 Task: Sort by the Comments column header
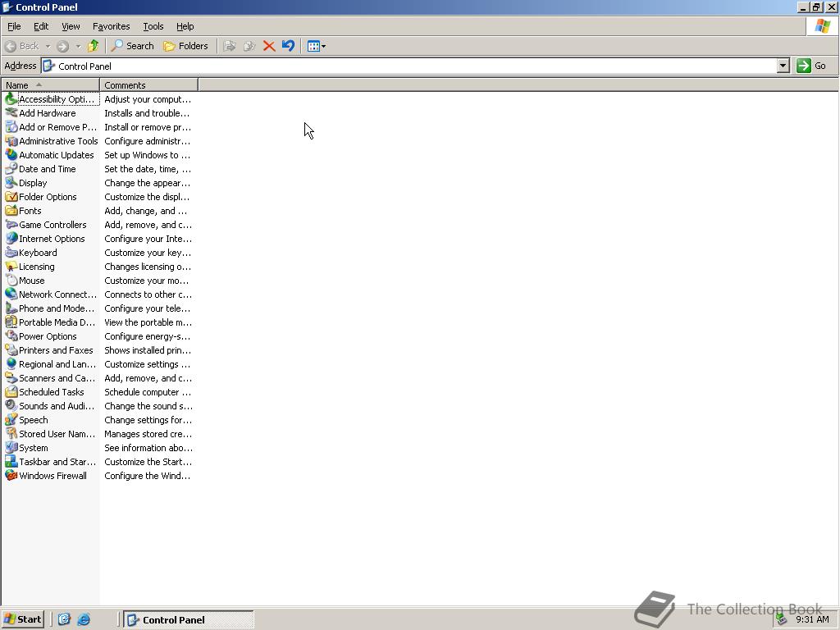point(148,84)
